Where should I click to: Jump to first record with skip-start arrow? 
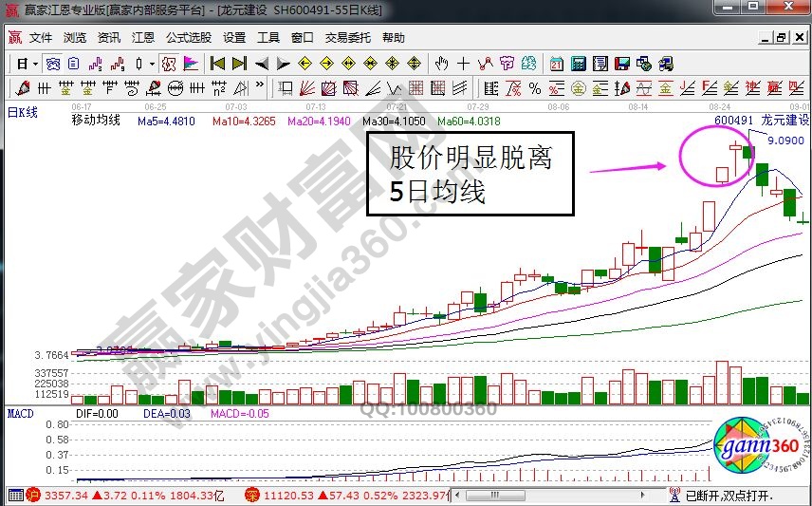(x=217, y=64)
